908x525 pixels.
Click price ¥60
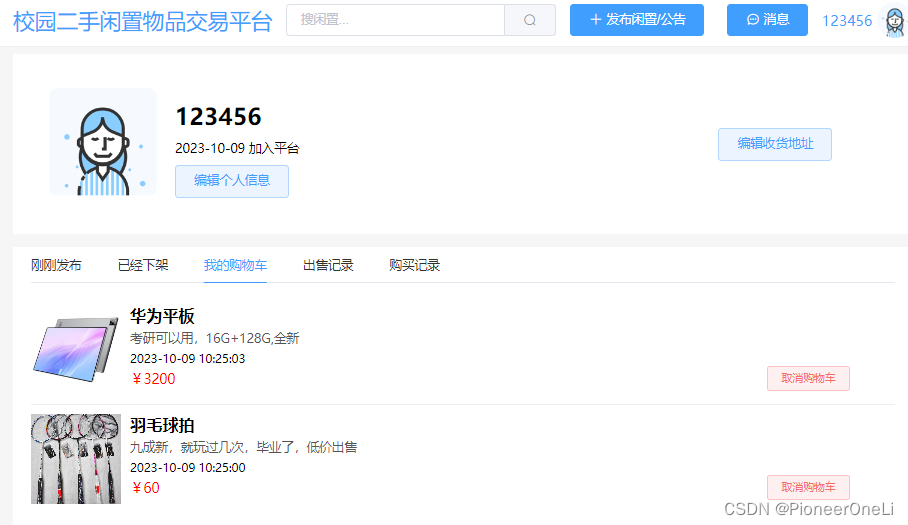tap(145, 487)
